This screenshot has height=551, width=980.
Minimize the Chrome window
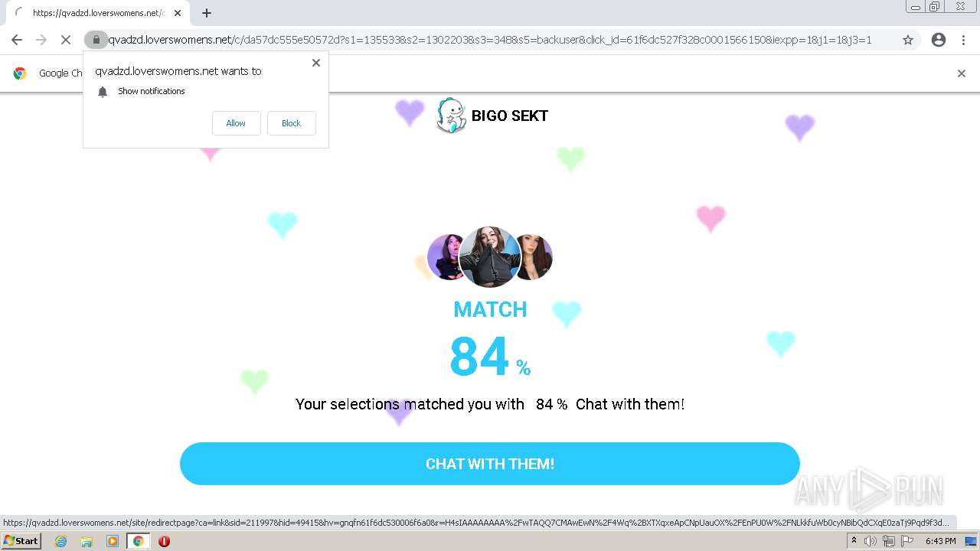916,7
